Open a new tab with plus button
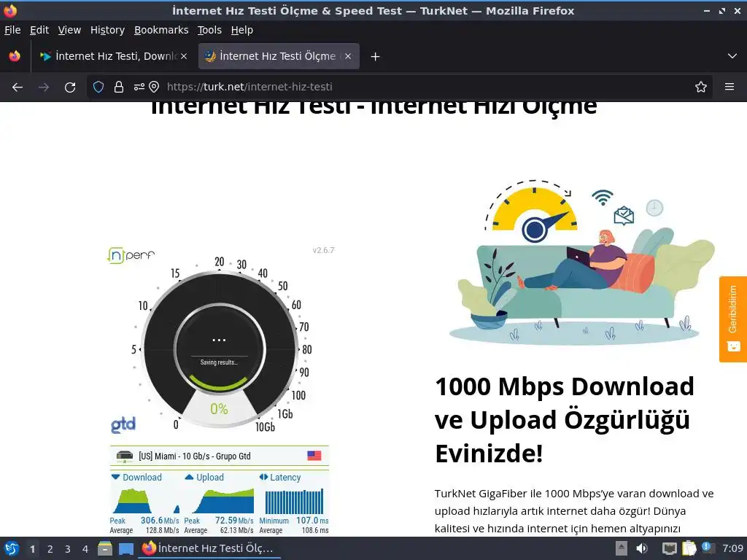747x560 pixels. pos(376,57)
